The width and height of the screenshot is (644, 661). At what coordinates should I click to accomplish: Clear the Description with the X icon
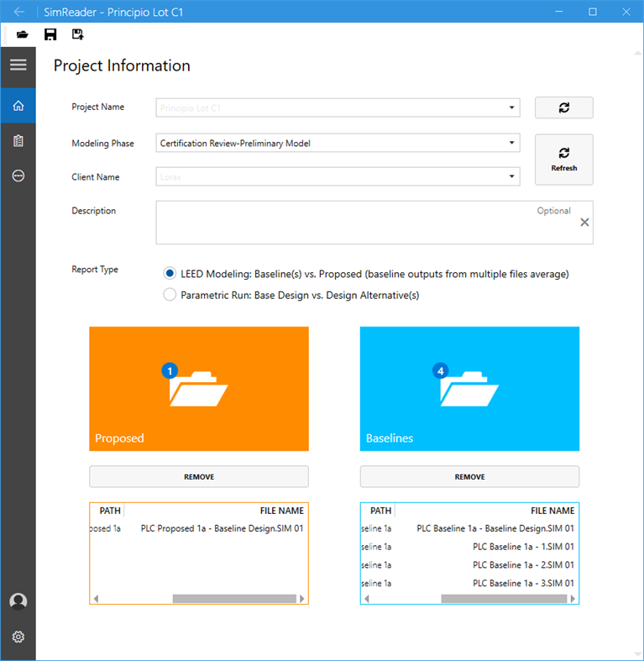pyautogui.click(x=584, y=223)
